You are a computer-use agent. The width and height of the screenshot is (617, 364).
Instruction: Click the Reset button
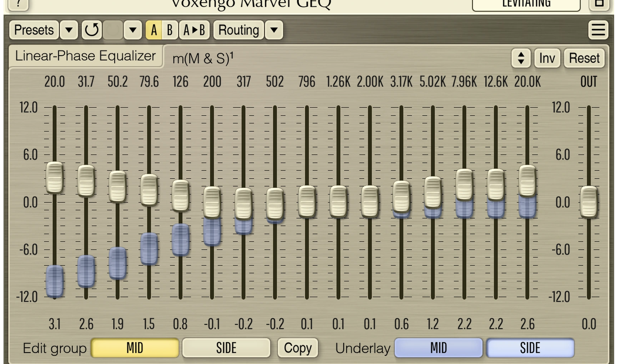584,58
